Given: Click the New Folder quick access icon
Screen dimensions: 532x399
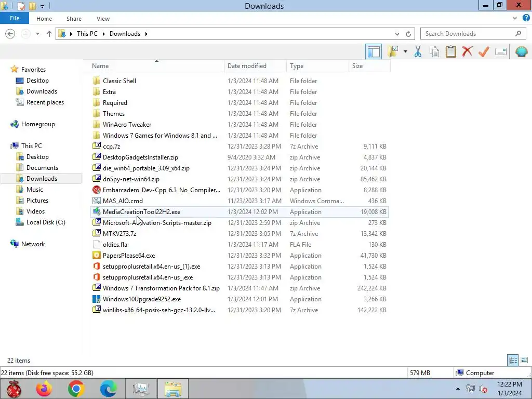Looking at the screenshot, I should (33, 6).
